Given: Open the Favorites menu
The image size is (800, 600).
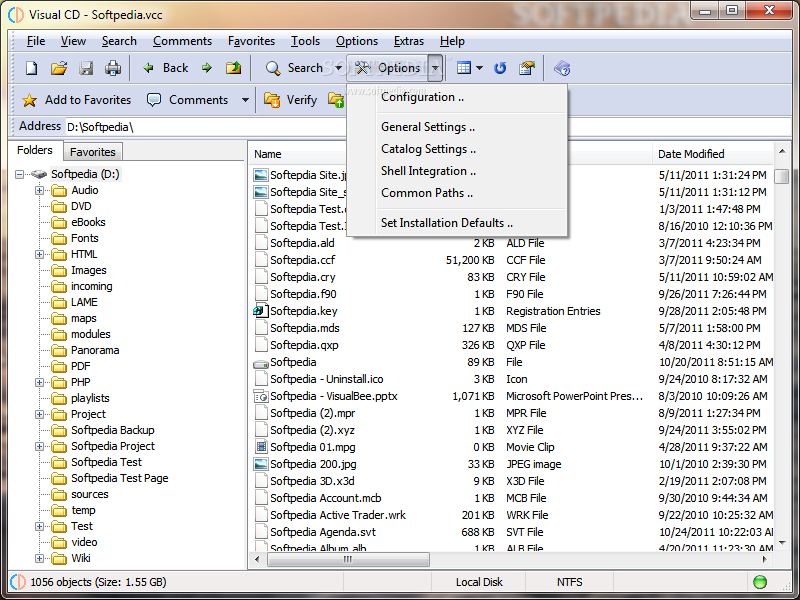Looking at the screenshot, I should 251,41.
